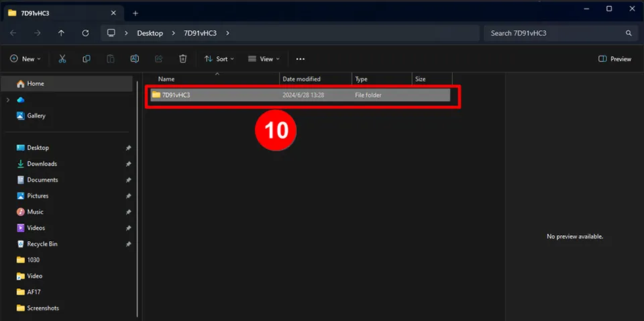
Task: Open a new tab with plus button
Action: tap(135, 13)
